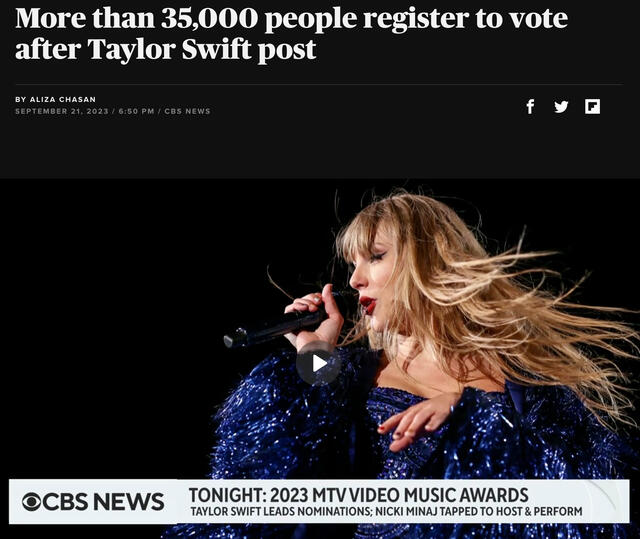Share the article on Twitter
The image size is (640, 539).
561,106
